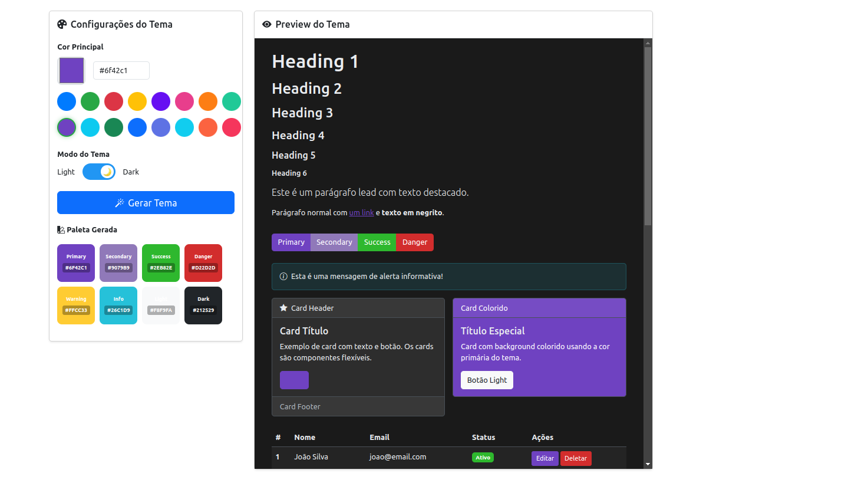Pick the pink preset color circle

point(184,101)
